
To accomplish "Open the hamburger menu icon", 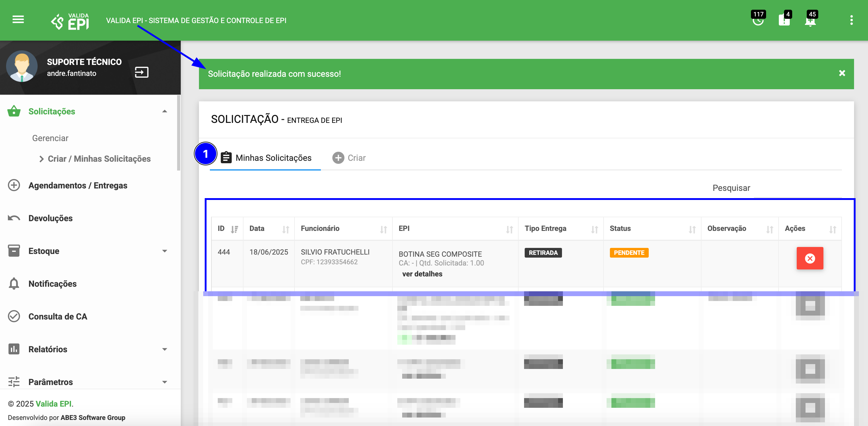I will tap(18, 19).
